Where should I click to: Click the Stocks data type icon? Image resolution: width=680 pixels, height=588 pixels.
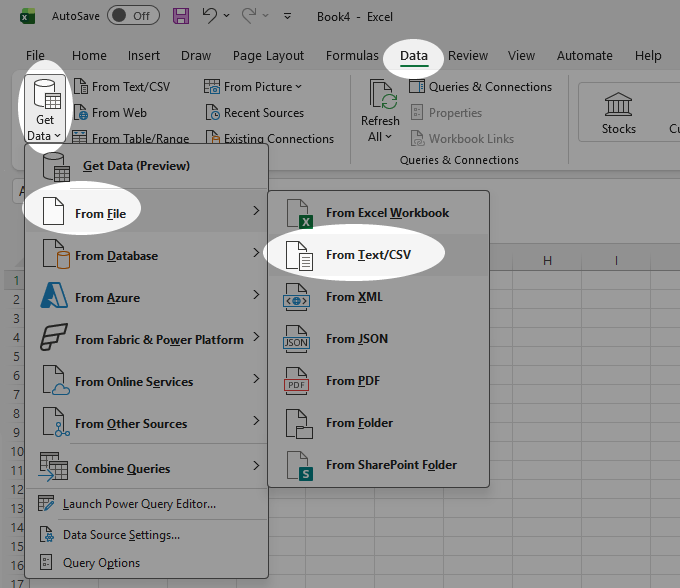tap(618, 105)
